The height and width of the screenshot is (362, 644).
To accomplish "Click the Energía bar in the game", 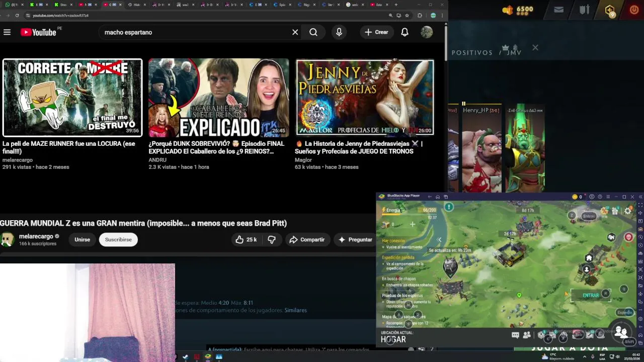I will (409, 210).
